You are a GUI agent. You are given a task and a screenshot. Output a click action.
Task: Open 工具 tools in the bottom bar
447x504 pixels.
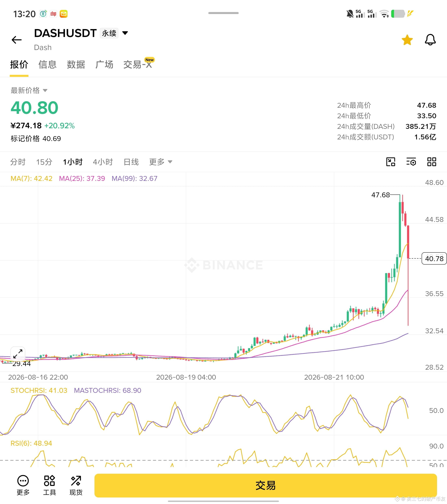pos(50,486)
